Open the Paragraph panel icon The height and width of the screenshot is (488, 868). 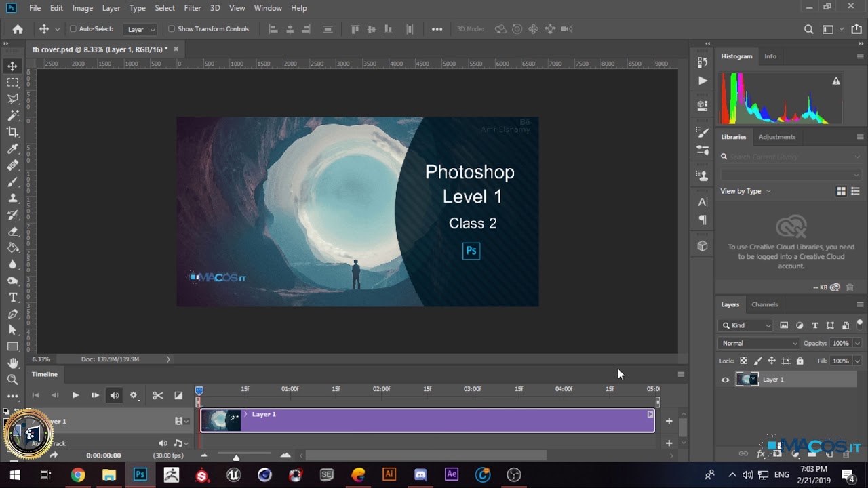pos(703,220)
